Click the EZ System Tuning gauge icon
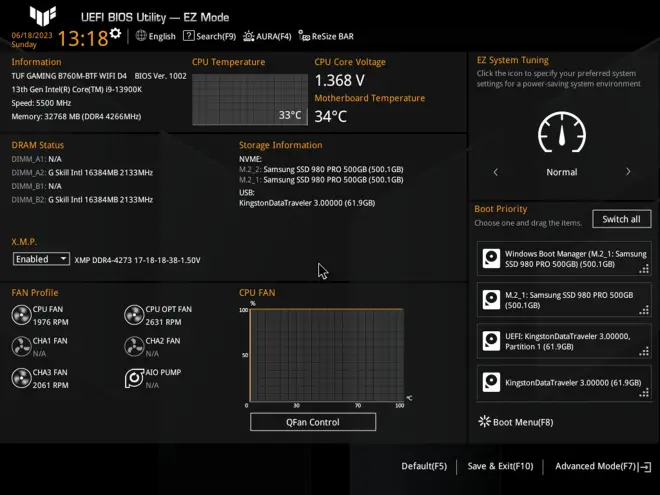 click(561, 132)
